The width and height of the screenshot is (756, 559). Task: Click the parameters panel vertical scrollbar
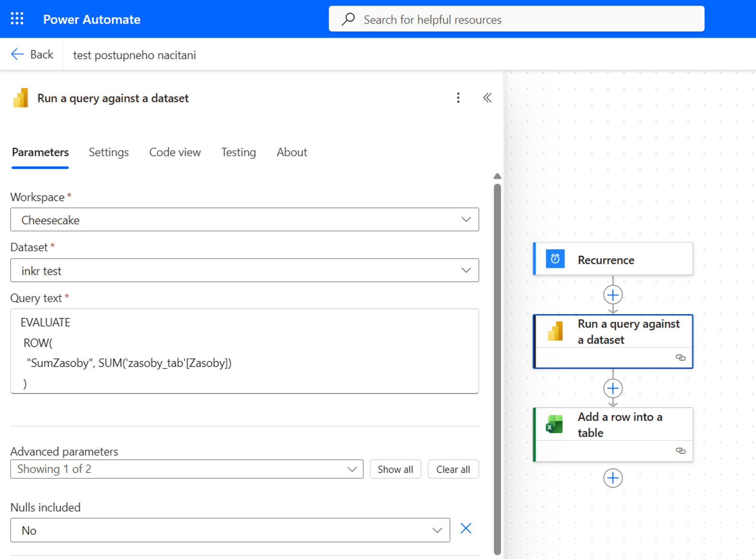click(497, 367)
